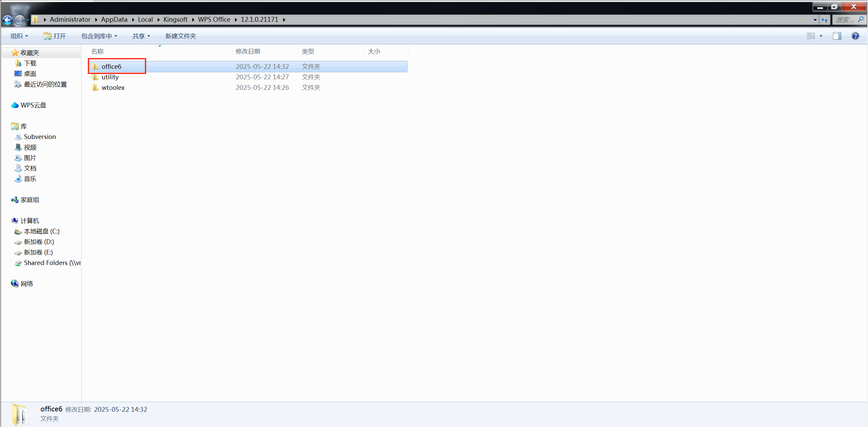Screen dimensions: 868x427
Task: Open the 文档 library
Action: point(30,168)
